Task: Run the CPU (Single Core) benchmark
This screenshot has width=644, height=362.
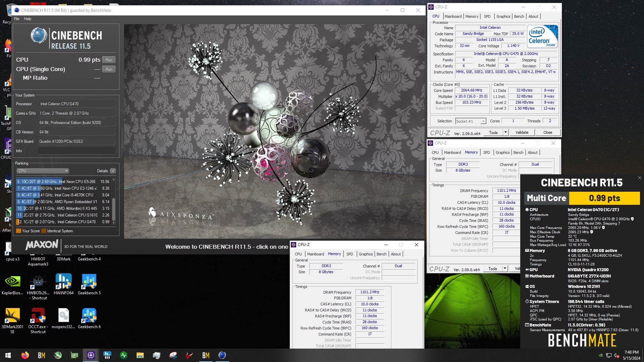Action: point(109,69)
